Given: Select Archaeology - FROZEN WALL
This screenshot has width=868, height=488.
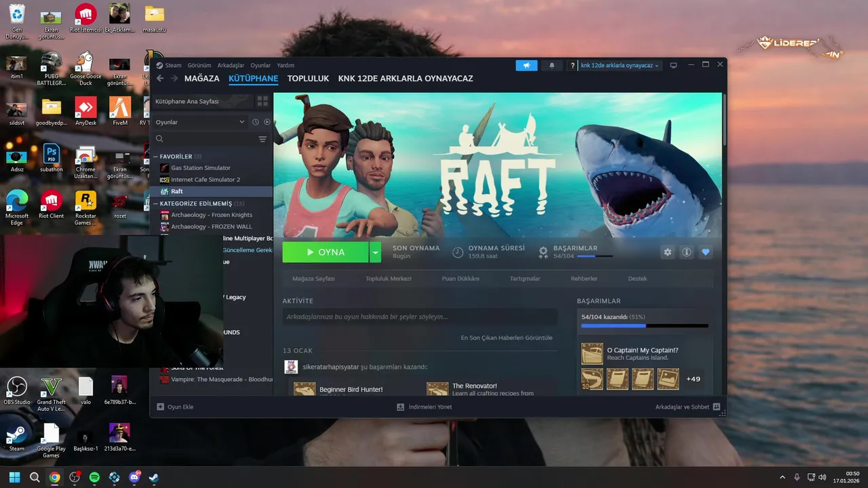Looking at the screenshot, I should [212, 226].
